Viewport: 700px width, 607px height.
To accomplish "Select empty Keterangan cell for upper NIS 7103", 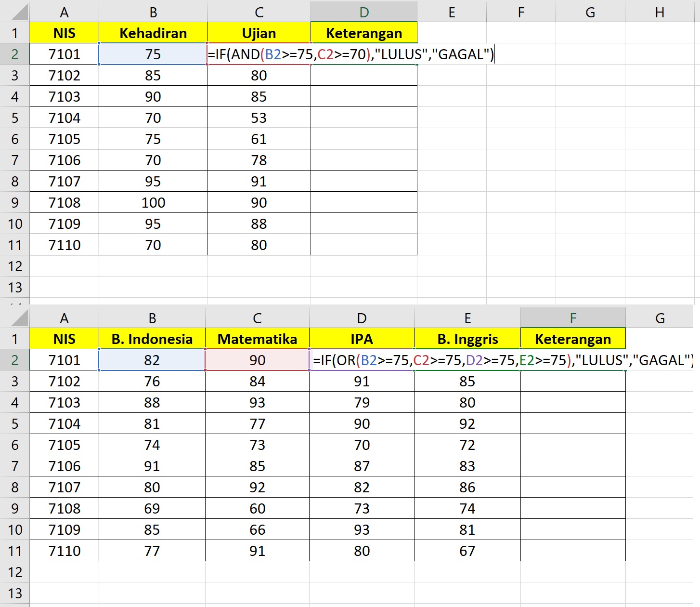I will 364,96.
